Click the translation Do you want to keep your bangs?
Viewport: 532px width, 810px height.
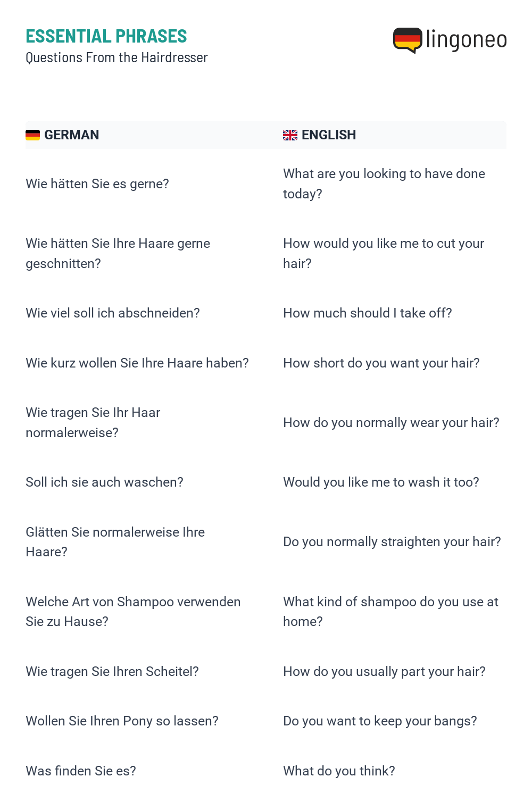click(x=380, y=721)
